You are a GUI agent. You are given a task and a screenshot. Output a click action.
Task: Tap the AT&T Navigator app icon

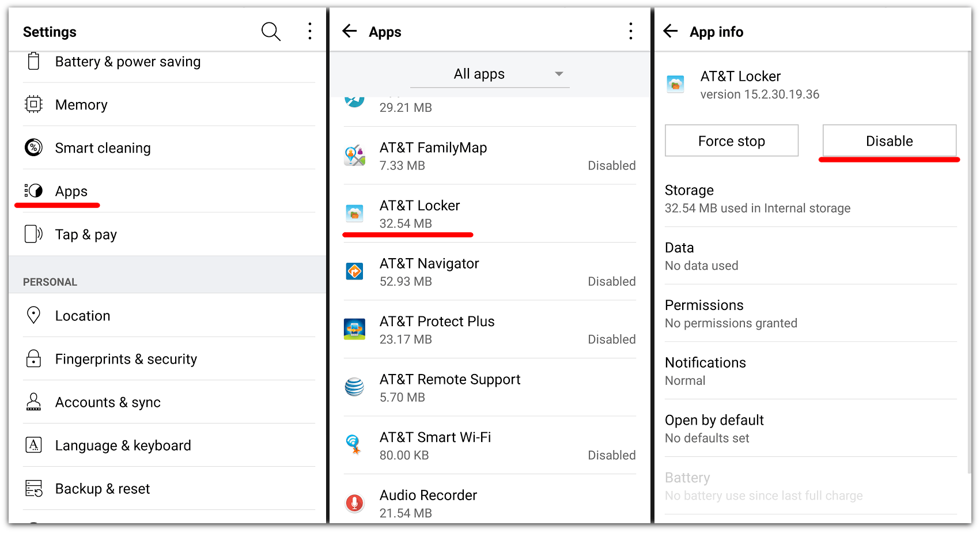(354, 271)
